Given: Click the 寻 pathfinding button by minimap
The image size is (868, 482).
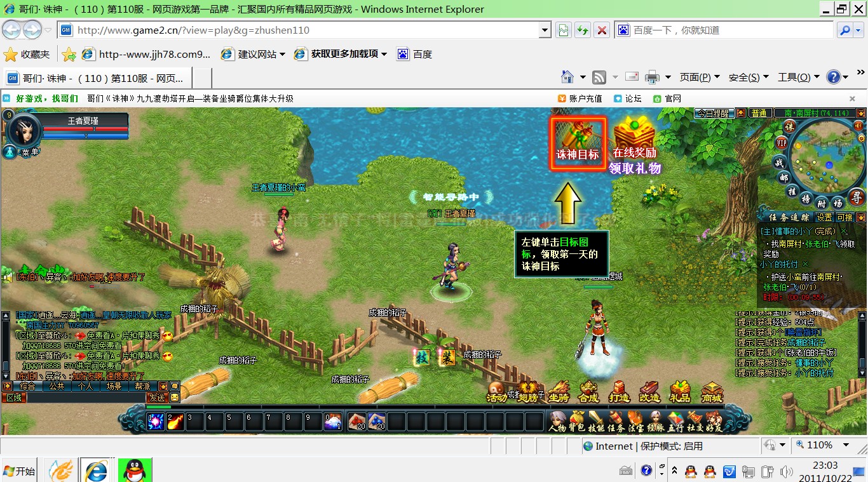Looking at the screenshot, I should [x=857, y=198].
